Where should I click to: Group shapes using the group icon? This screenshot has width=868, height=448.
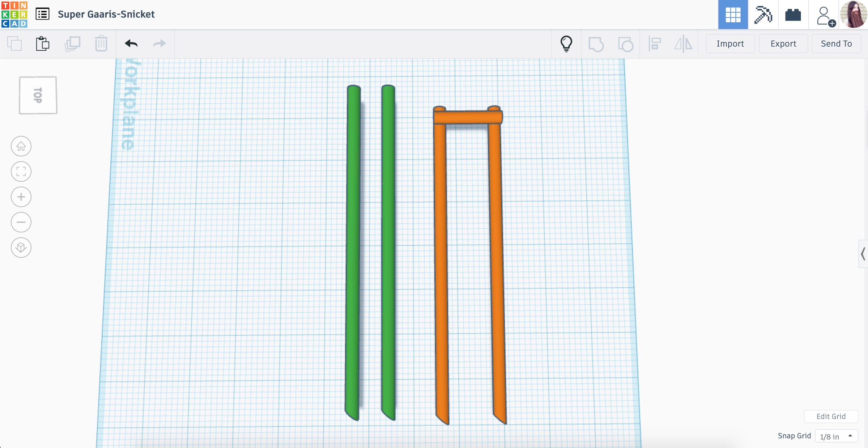tap(596, 43)
